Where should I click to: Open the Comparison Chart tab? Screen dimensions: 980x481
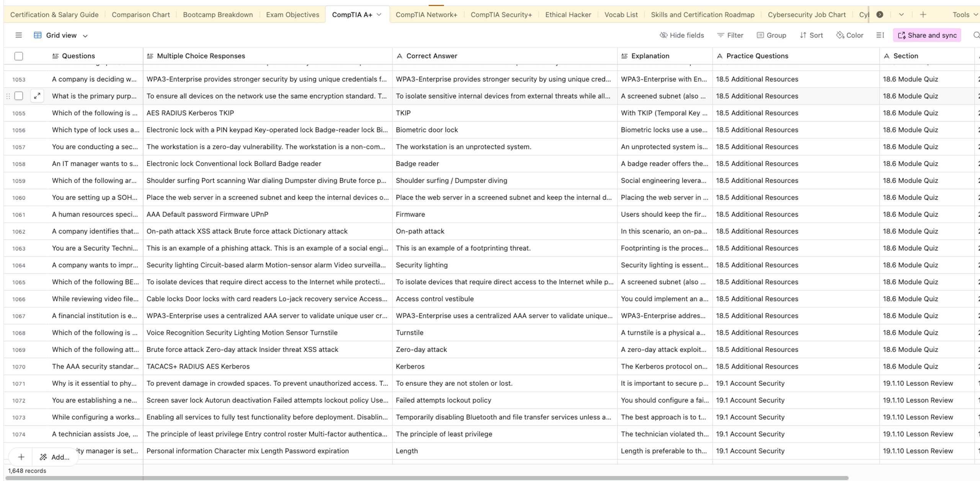(140, 15)
